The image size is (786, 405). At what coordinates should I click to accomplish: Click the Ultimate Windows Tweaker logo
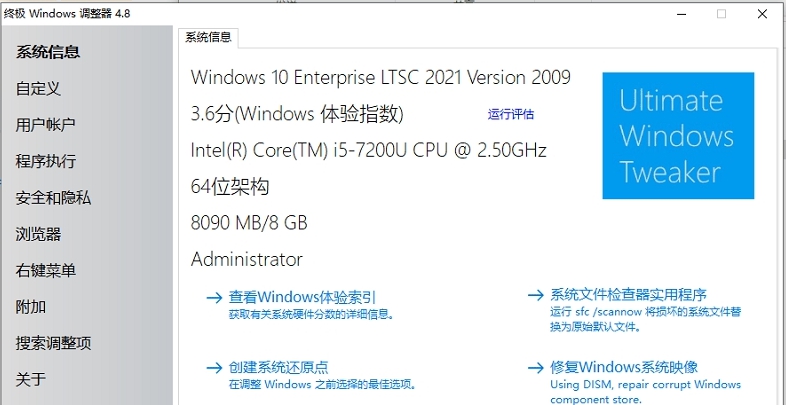pos(677,136)
